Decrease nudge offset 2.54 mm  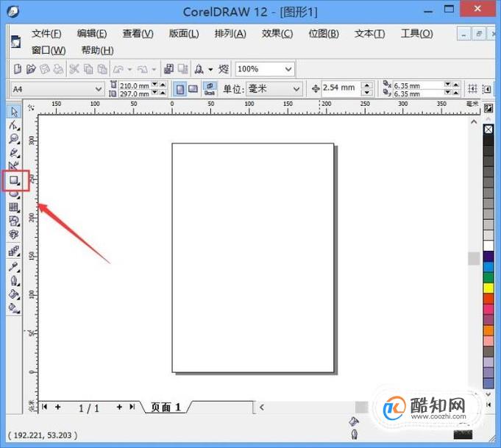(367, 93)
